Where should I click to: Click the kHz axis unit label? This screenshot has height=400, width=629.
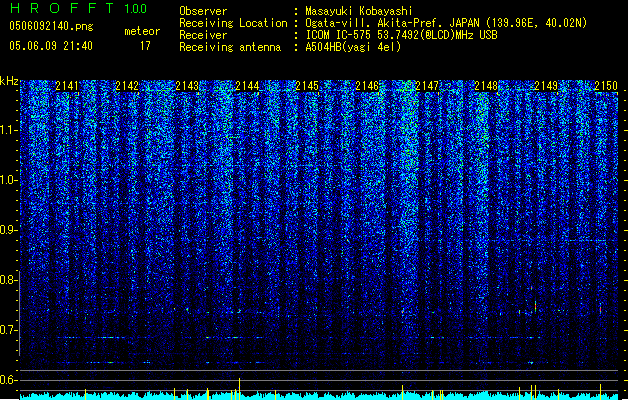(x=9, y=81)
